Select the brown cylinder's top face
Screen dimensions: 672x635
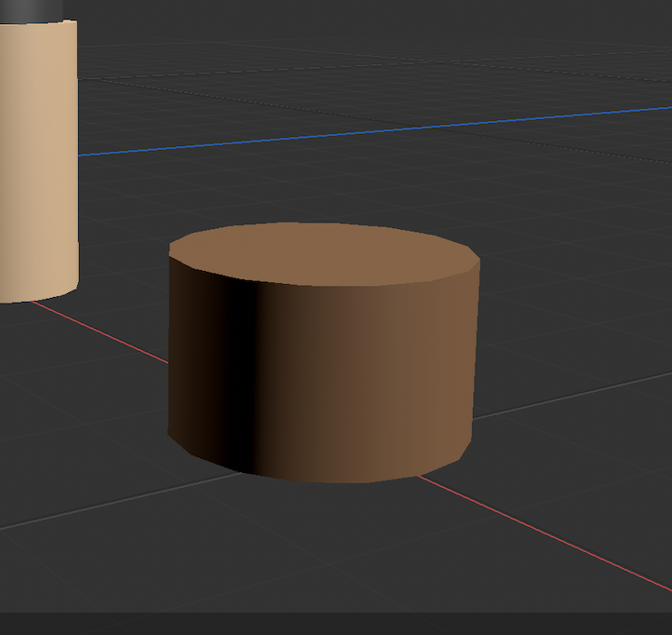[324, 253]
